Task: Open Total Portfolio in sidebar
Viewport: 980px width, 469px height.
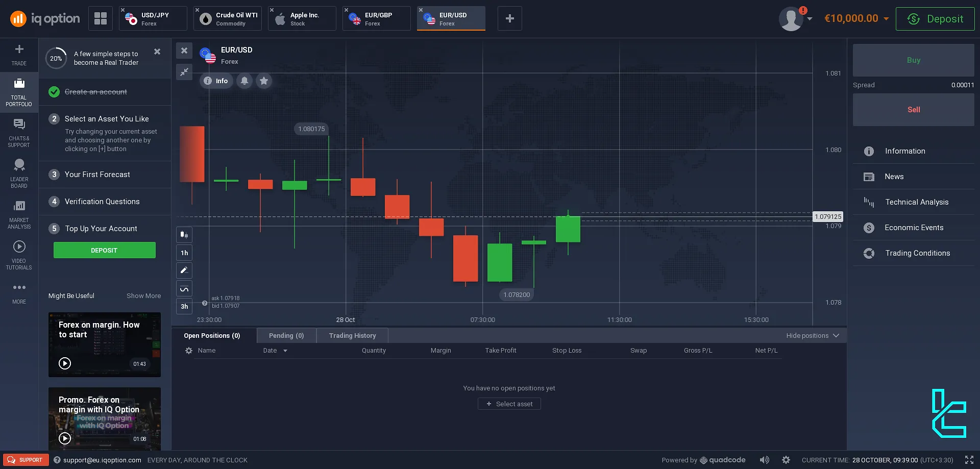Action: pos(19,92)
